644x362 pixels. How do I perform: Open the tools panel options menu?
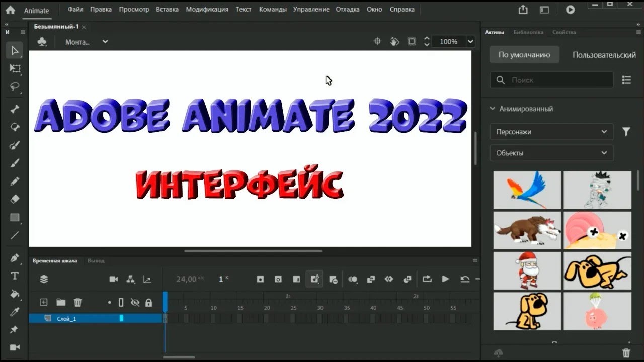(x=23, y=32)
